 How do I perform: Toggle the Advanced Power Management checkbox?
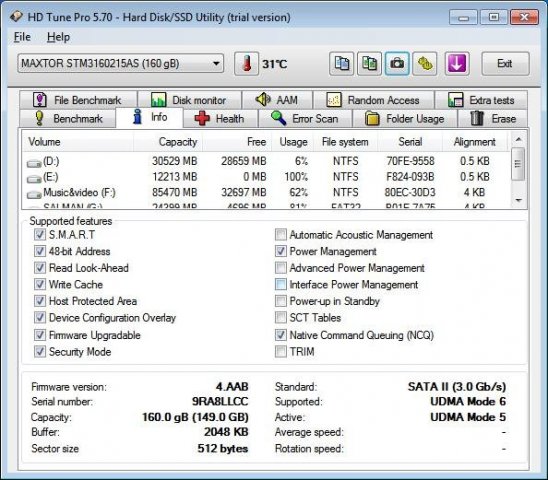point(281,268)
